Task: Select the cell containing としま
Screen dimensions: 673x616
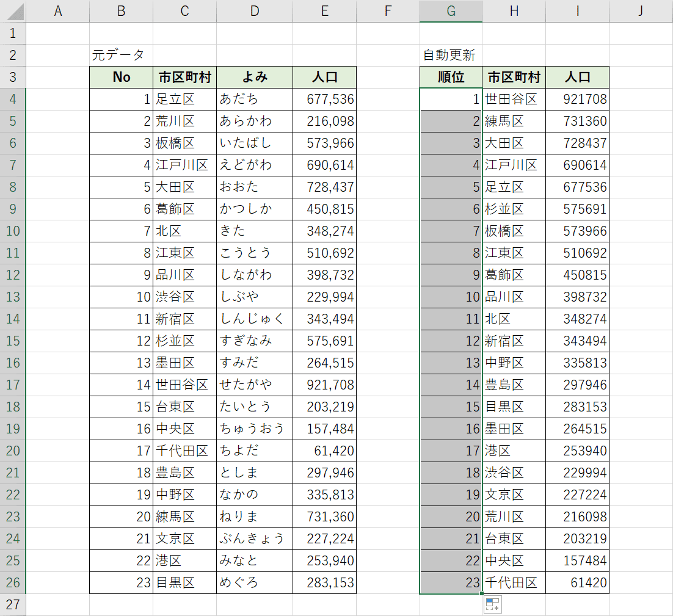Action: click(255, 473)
